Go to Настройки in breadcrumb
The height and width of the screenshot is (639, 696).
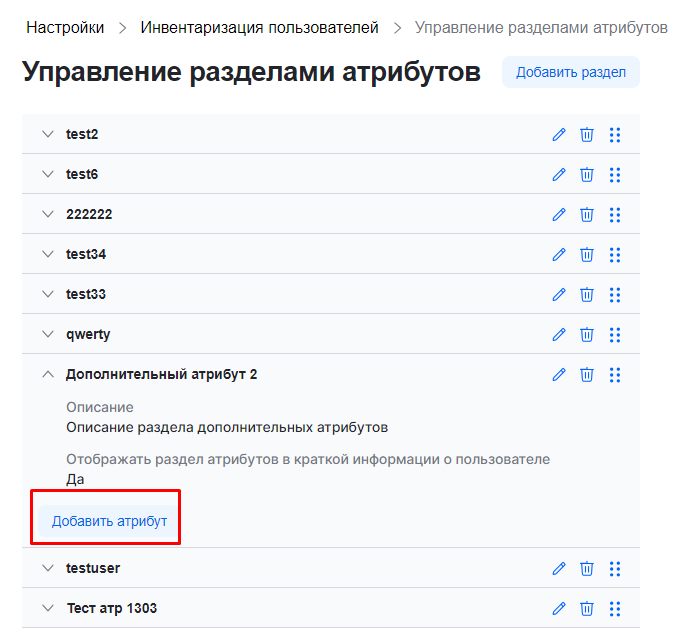click(65, 28)
